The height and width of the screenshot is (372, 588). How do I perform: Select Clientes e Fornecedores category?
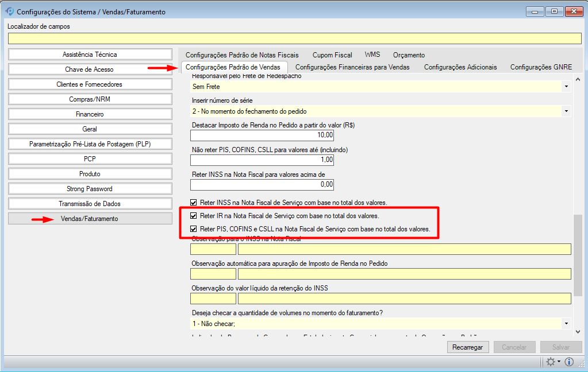tap(90, 84)
